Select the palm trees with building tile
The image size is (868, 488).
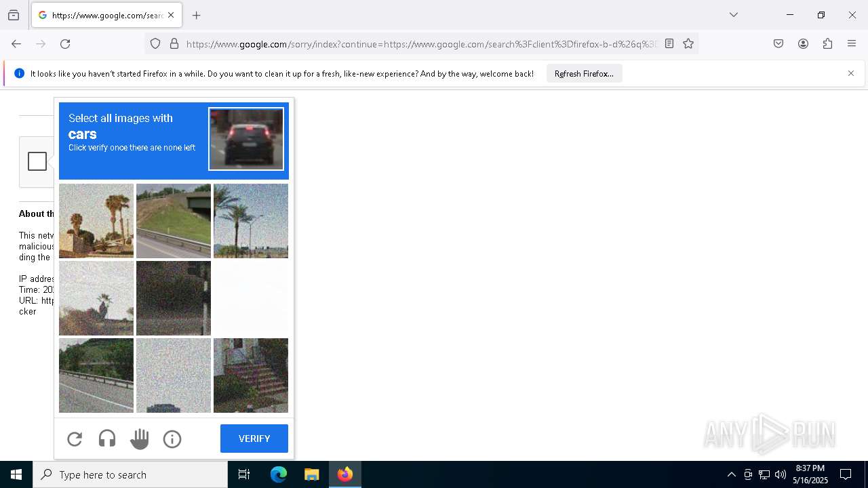pos(96,221)
